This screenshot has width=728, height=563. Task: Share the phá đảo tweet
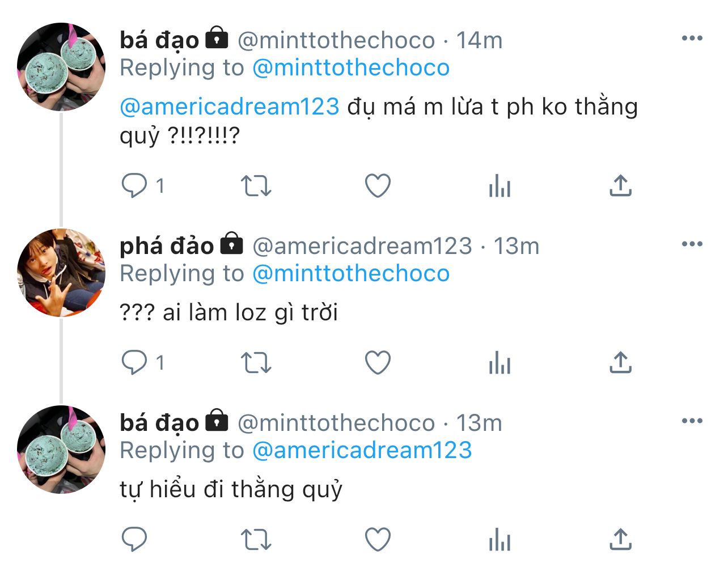[x=621, y=362]
